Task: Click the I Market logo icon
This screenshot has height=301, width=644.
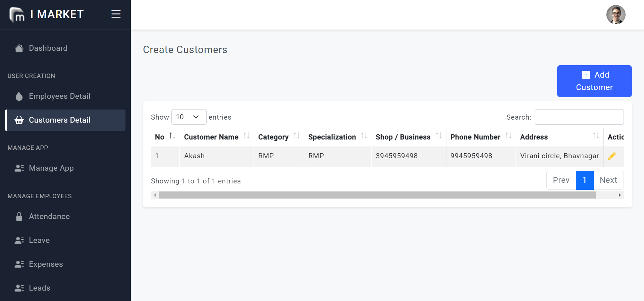Action: click(17, 14)
